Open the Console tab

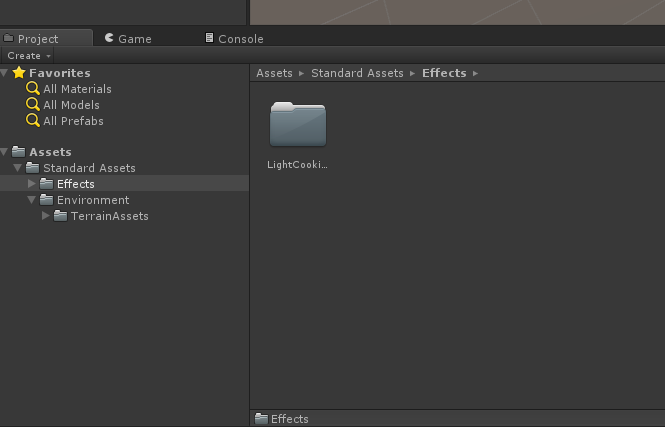click(x=234, y=39)
